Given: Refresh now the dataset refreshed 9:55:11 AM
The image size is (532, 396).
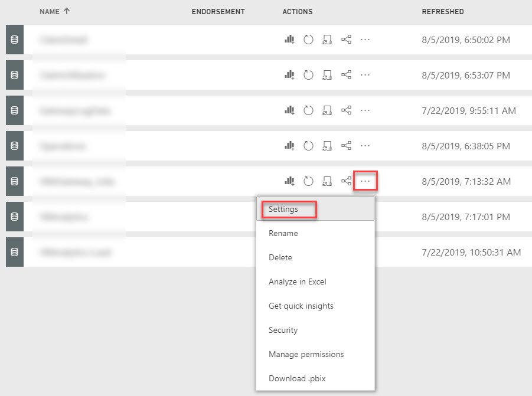Looking at the screenshot, I should [308, 110].
